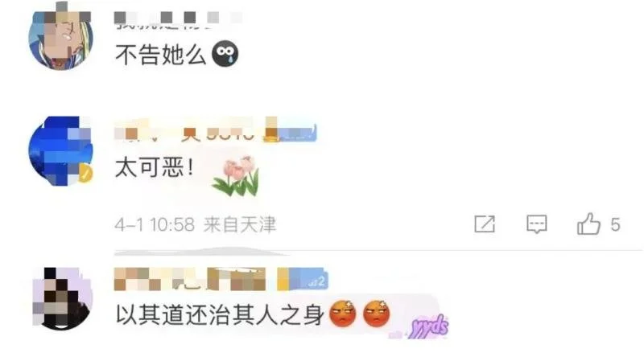The height and width of the screenshot is (357, 644).
Task: Like the 太可恶 comment with thumbs-up
Action: click(588, 224)
